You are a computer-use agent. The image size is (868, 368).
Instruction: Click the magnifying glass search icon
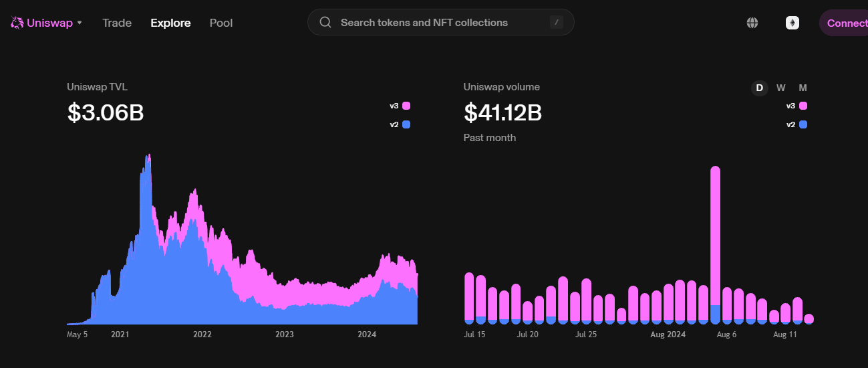(x=325, y=22)
